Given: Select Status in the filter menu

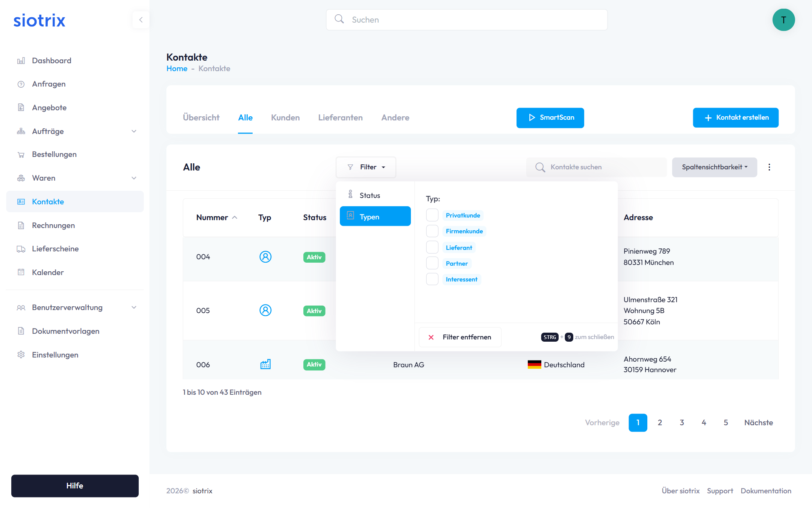Looking at the screenshot, I should (x=370, y=195).
